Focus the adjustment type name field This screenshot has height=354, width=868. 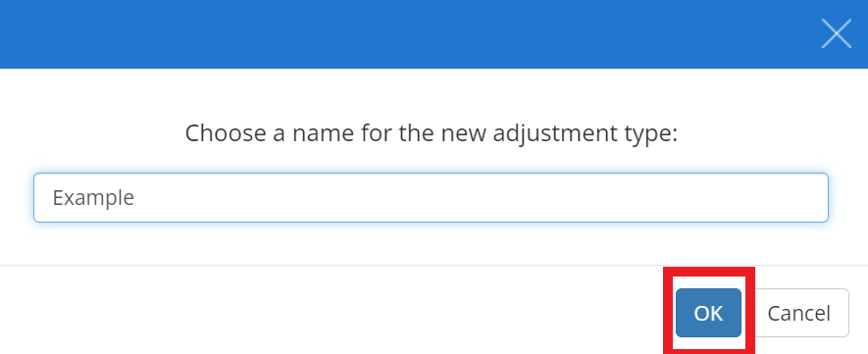[x=431, y=197]
